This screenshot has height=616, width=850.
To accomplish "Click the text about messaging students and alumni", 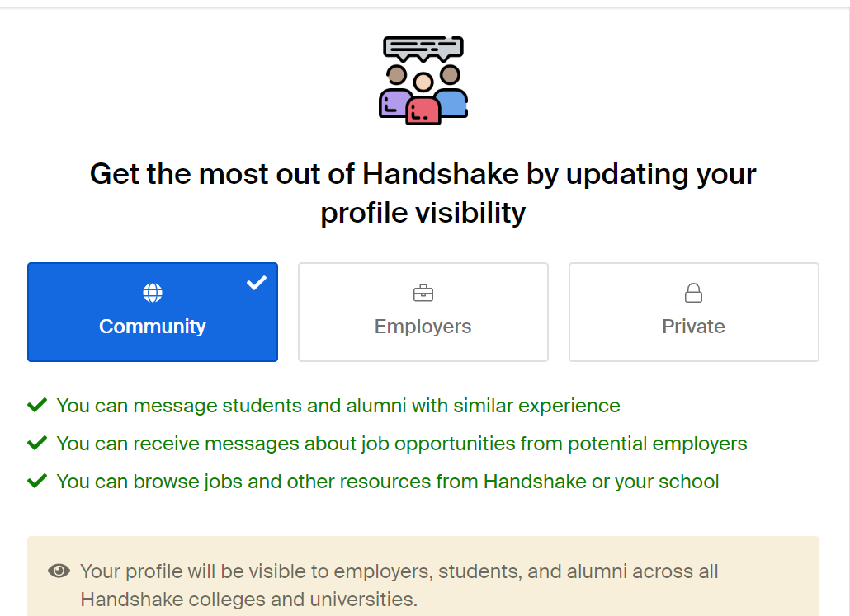I will pyautogui.click(x=338, y=405).
